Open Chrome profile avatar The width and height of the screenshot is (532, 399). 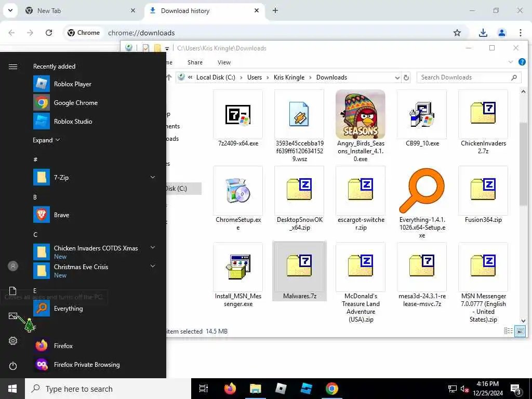pyautogui.click(x=502, y=33)
